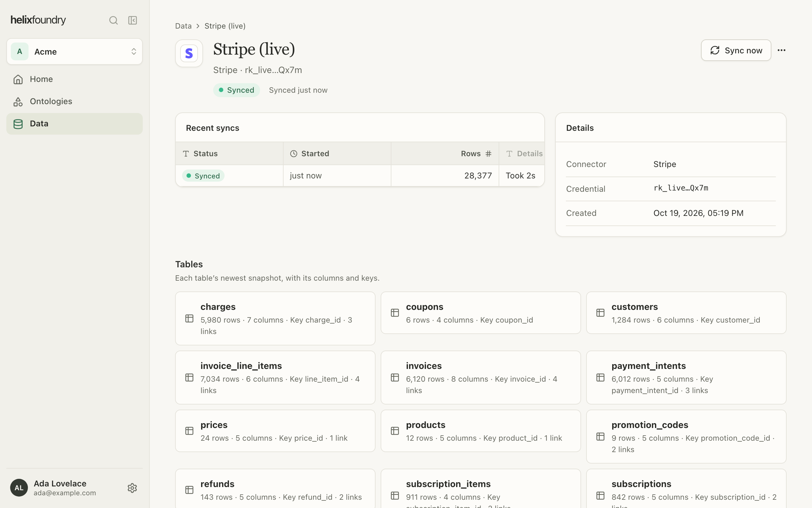Click Connector value Stripe

click(x=665, y=164)
